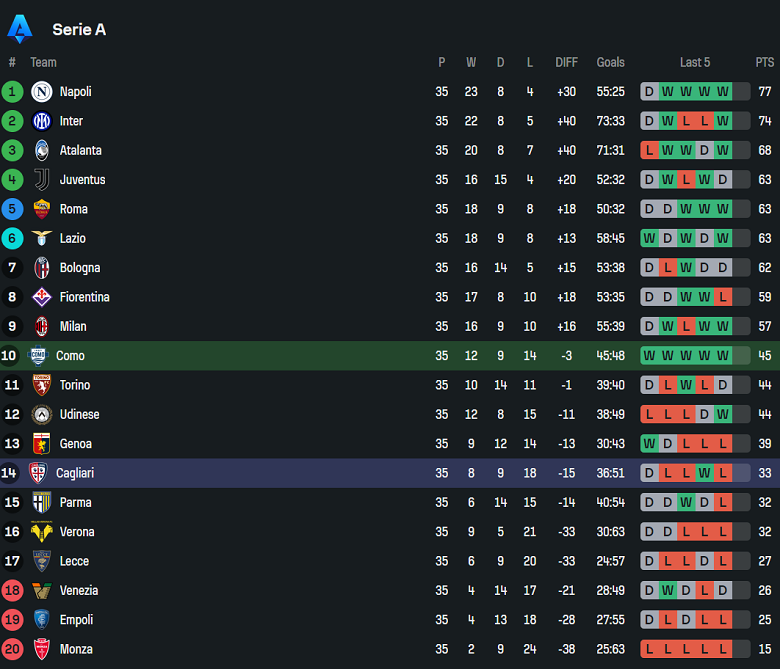Click the Inter club crest

pos(42,121)
